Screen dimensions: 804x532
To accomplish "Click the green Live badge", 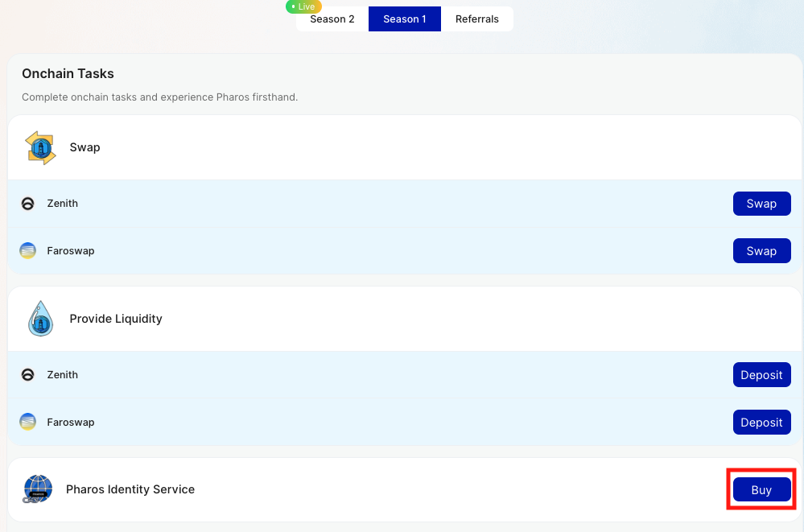I will tap(303, 6).
